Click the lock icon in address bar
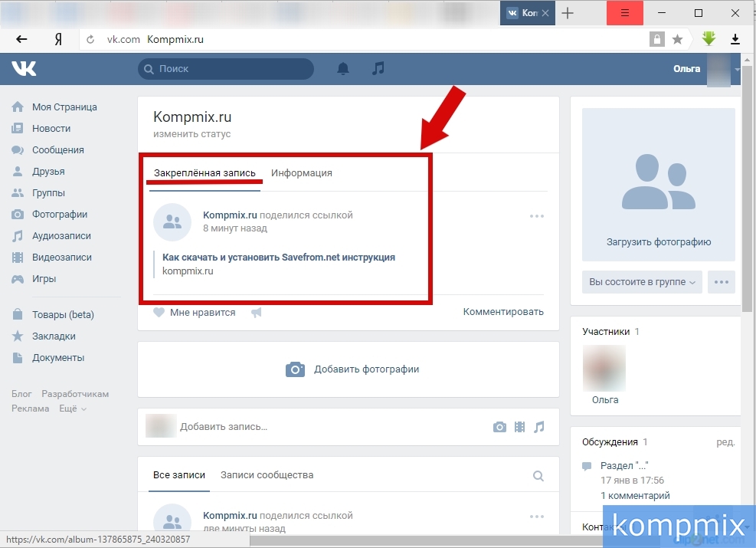756x548 pixels. tap(656, 39)
